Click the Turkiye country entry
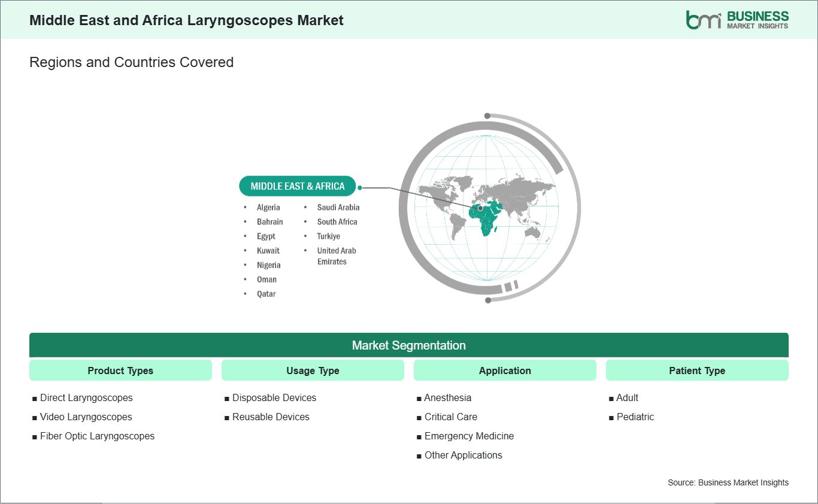818x504 pixels. [329, 236]
